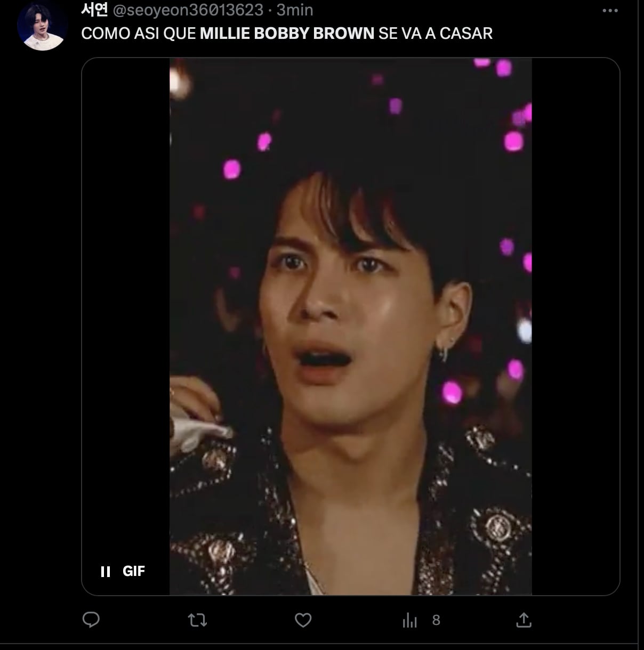
Task: Click the reply speech bubble icon
Action: tap(91, 620)
